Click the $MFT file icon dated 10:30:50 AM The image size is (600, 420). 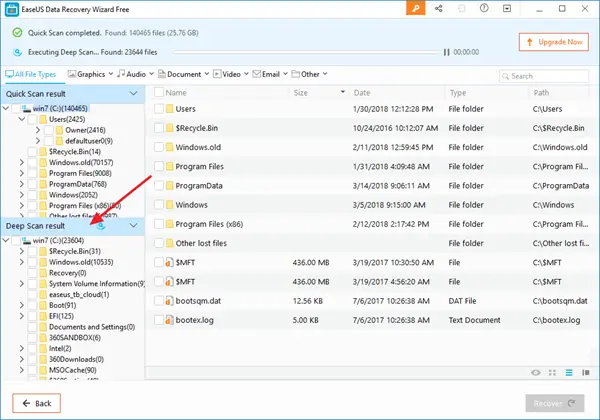[170, 262]
